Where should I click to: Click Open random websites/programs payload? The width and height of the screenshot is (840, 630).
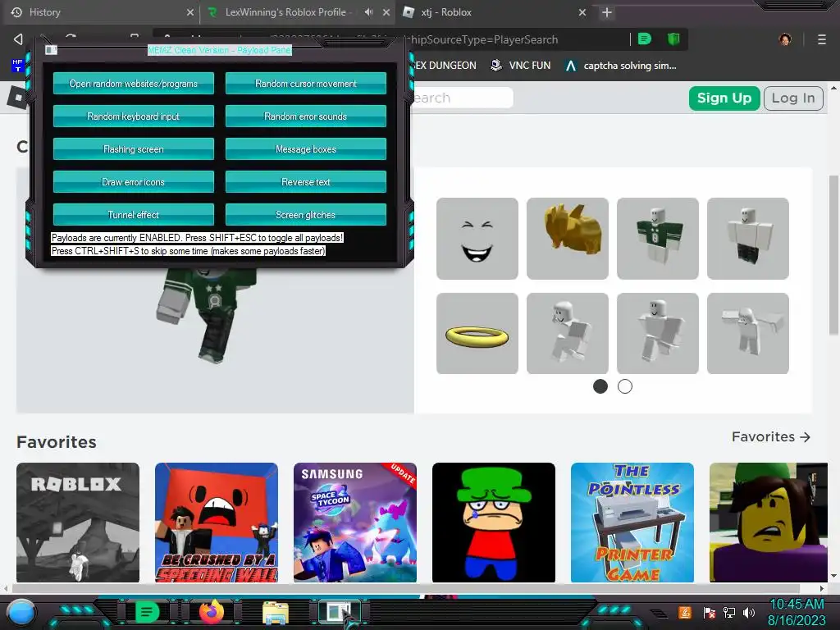(134, 84)
